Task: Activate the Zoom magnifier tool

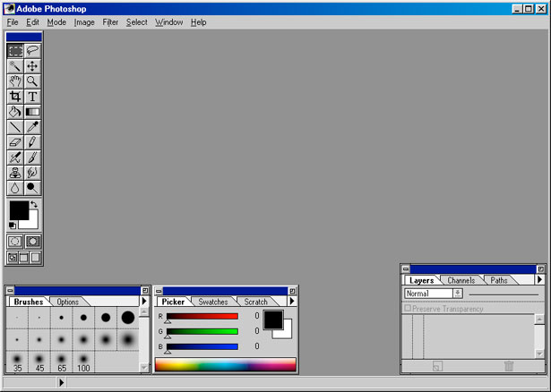Action: 32,81
